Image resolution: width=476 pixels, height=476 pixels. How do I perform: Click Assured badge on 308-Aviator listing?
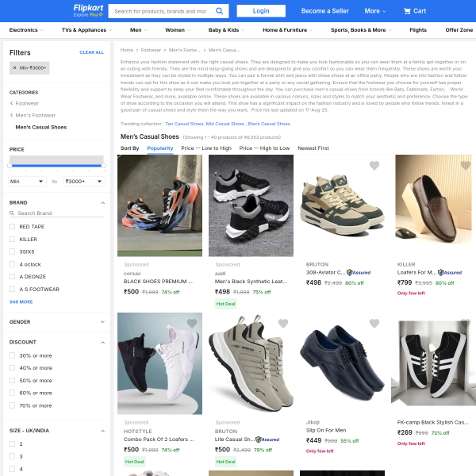pos(359,272)
